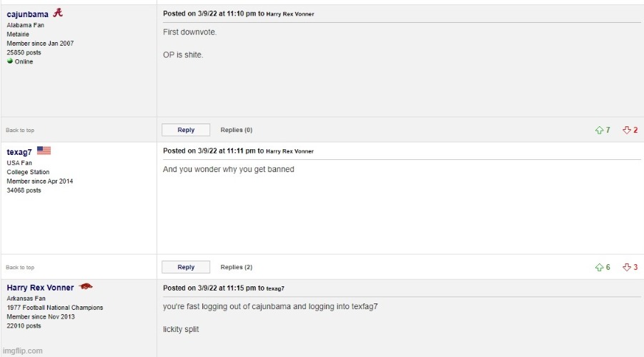
Task: Go back to top under texag7's post
Action: 20,267
